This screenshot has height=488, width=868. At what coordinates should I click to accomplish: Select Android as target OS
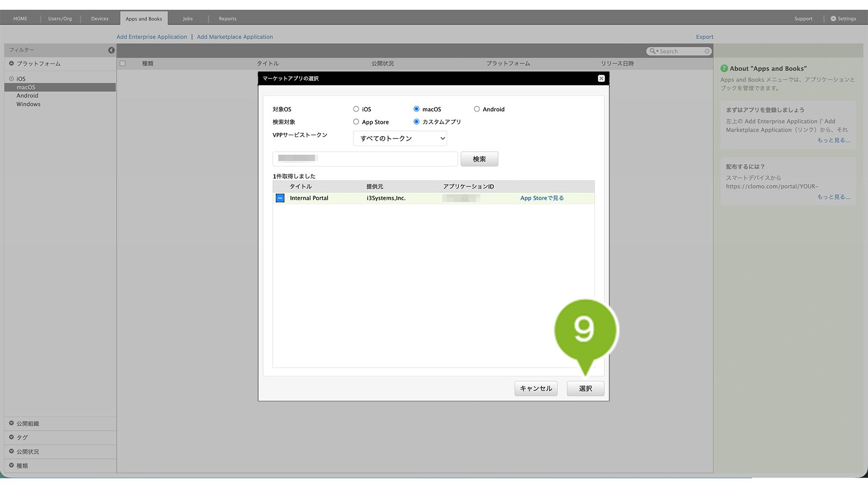(477, 109)
